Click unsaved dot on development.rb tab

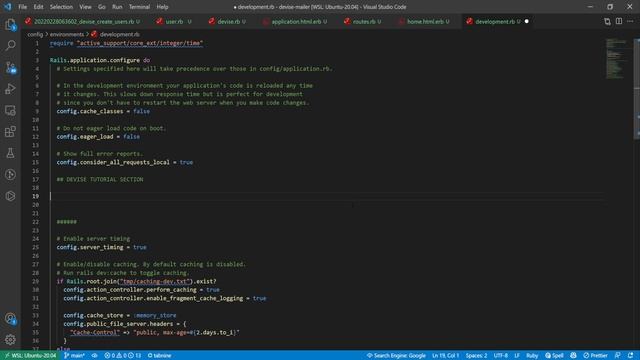tap(527, 21)
